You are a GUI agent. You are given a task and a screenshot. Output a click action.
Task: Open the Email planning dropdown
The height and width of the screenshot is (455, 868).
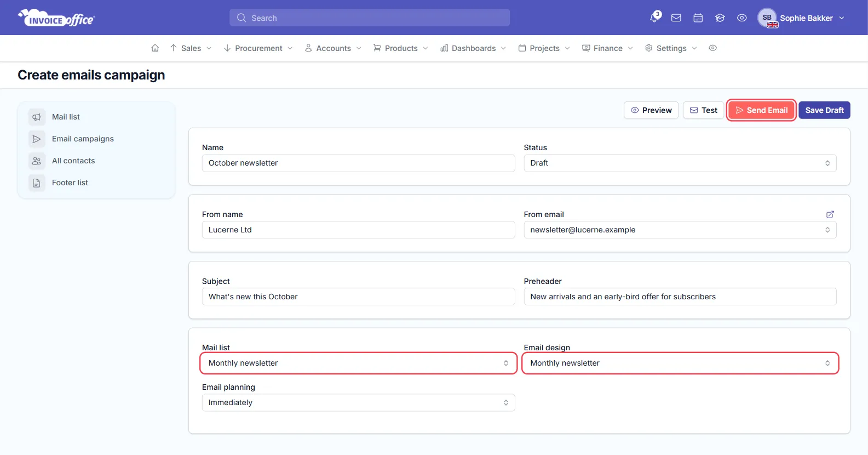(x=359, y=402)
